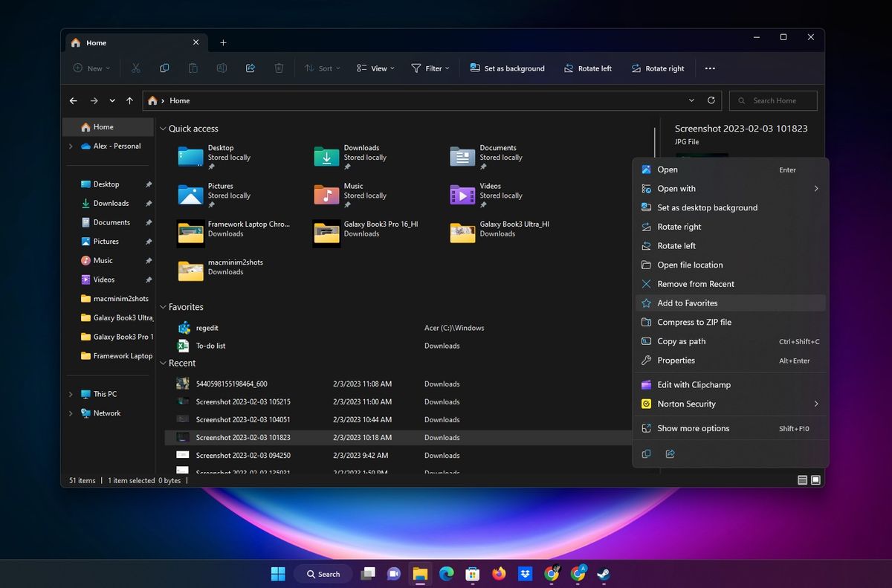
Task: Click the Copy icon below the context menu
Action: 646,453
